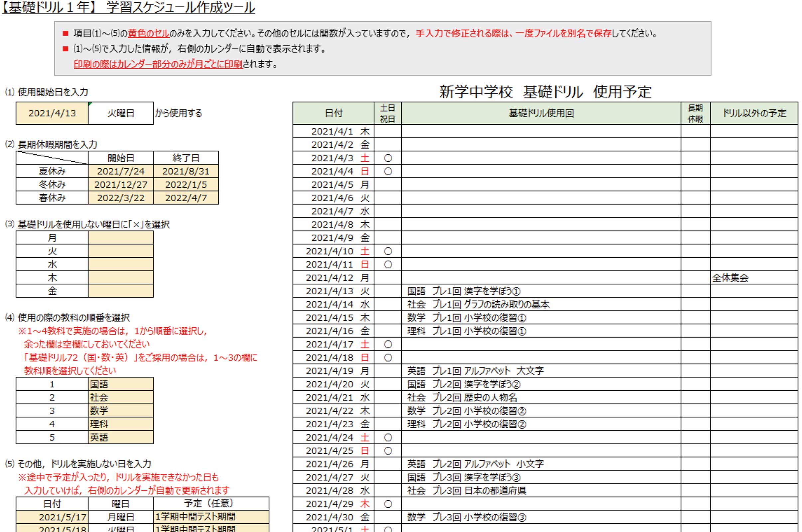Select the date cell 2021/4/1 木
Image resolution: width=802 pixels, height=532 pixels.
[334, 131]
